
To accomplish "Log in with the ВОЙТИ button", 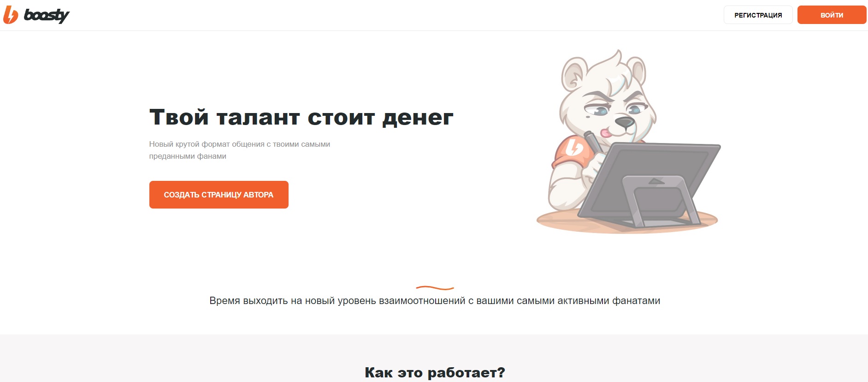I will pyautogui.click(x=832, y=15).
